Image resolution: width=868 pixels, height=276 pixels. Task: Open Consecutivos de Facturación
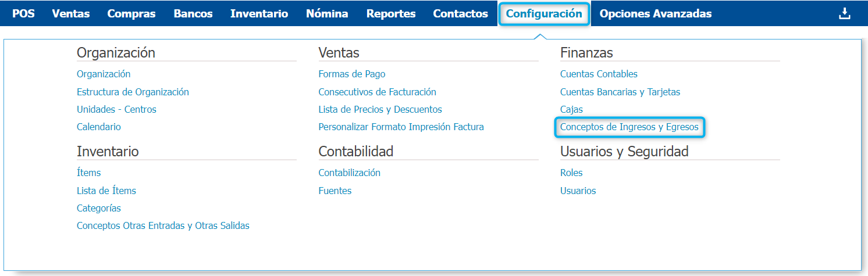[x=377, y=92]
